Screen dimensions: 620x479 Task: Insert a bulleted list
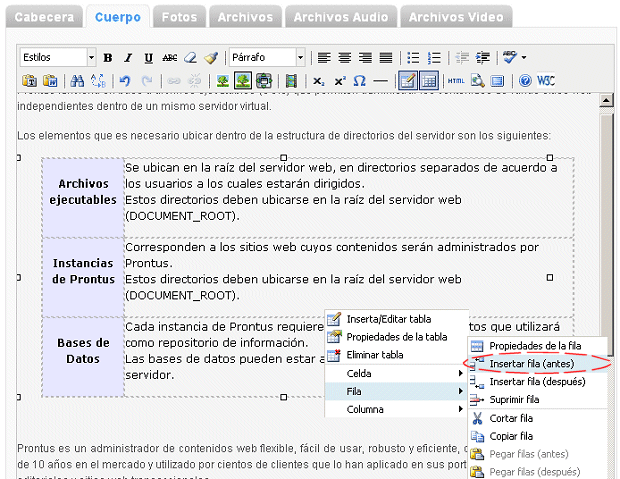point(413,58)
